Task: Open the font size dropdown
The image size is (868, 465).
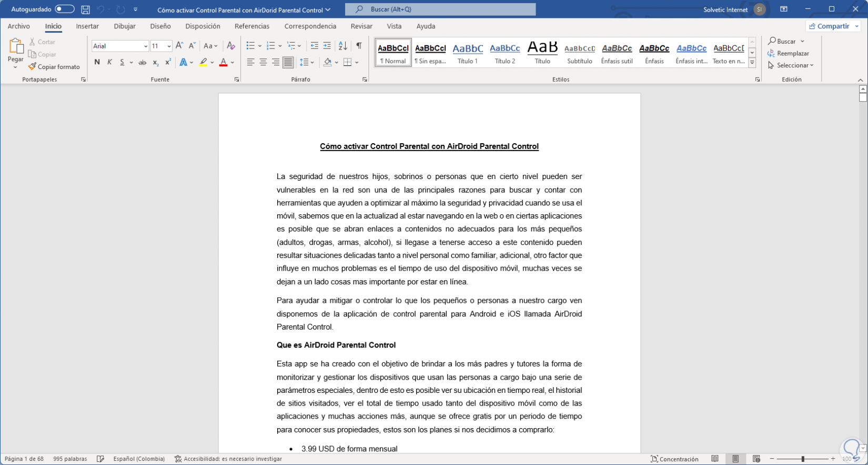Action: 169,46
